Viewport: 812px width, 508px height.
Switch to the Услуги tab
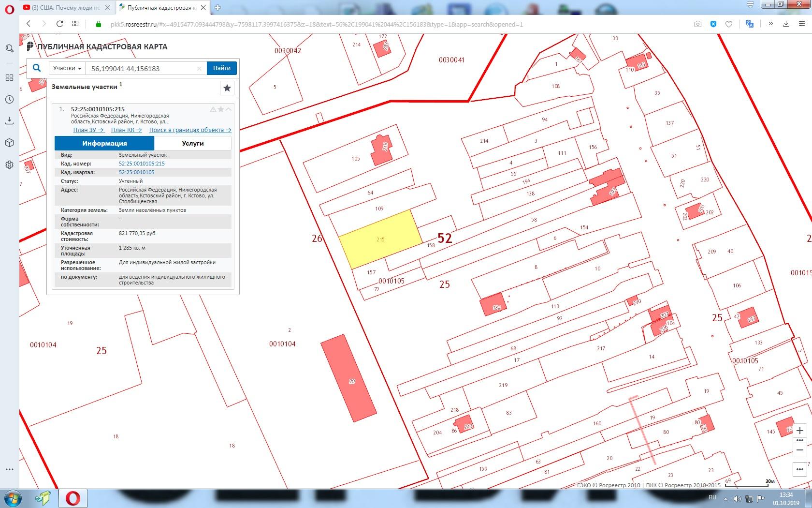coord(193,143)
